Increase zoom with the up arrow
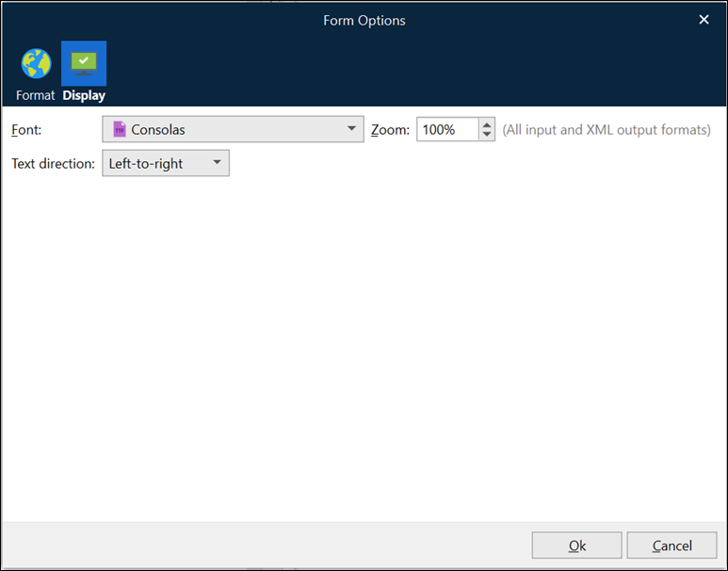Image resolution: width=728 pixels, height=571 pixels. [x=487, y=124]
